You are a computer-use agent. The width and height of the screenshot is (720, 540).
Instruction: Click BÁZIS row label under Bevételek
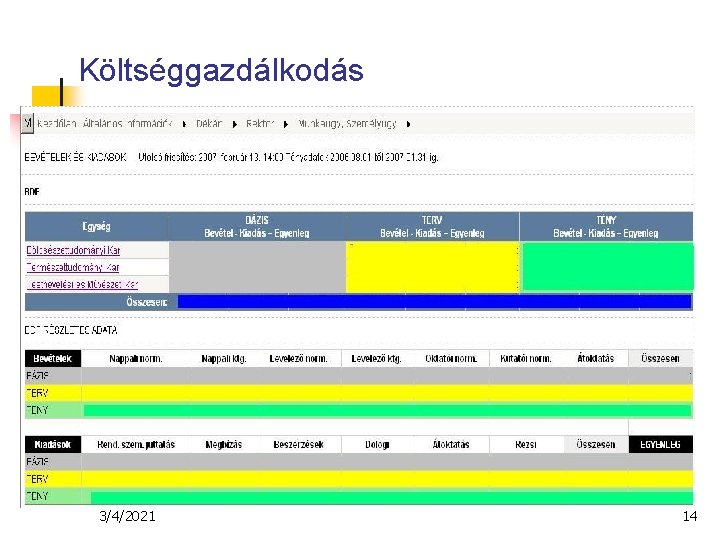pyautogui.click(x=37, y=376)
